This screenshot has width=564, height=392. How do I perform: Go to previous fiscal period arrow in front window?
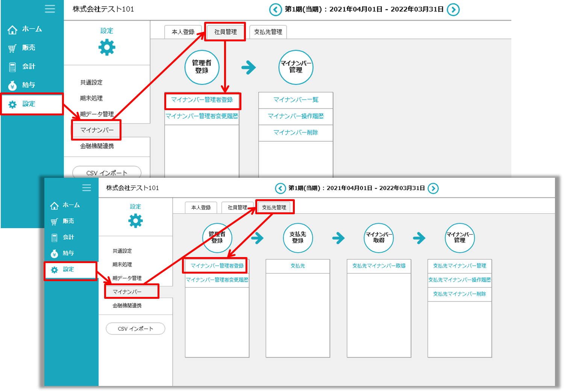click(x=280, y=188)
